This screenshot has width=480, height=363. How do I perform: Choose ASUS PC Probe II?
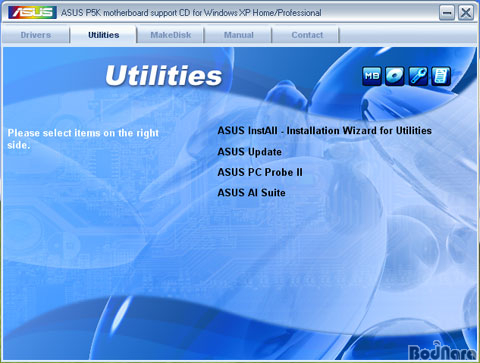(260, 172)
